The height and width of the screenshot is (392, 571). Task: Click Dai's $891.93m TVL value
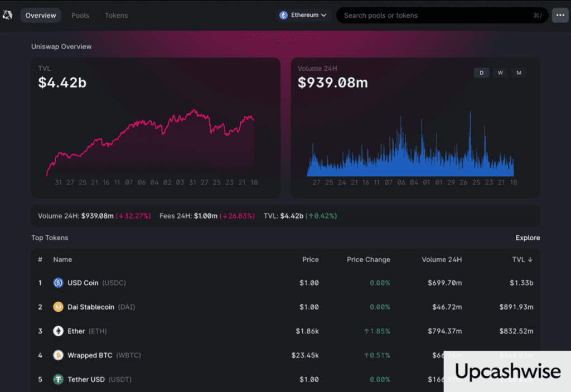(x=516, y=307)
